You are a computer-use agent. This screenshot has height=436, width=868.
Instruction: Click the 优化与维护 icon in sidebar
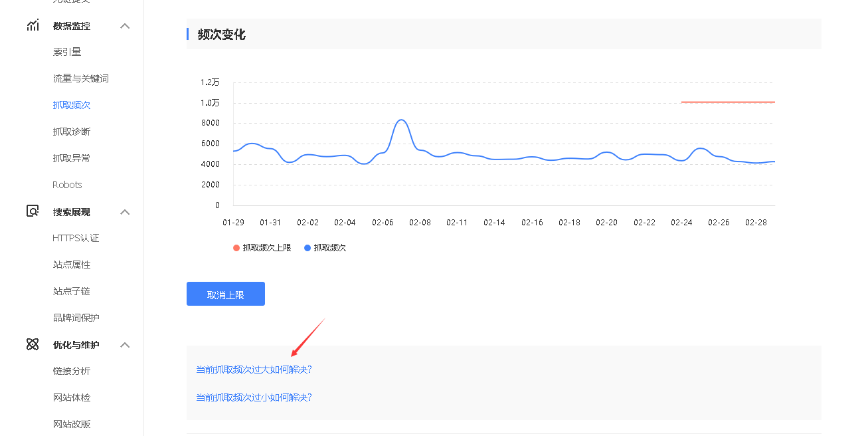click(x=33, y=345)
